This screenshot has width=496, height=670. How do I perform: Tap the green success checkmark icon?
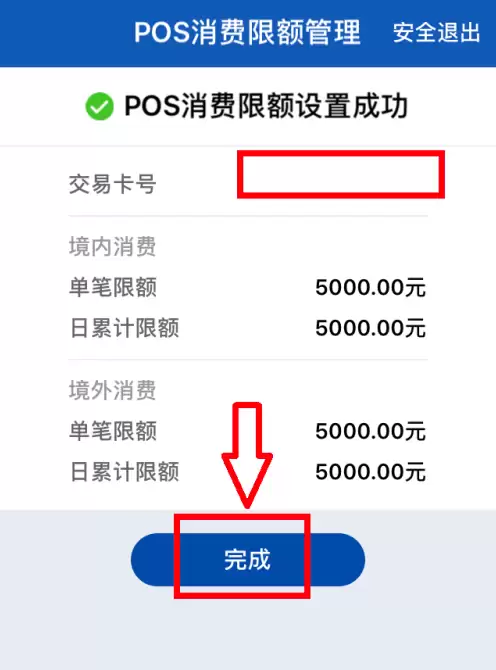pos(100,106)
